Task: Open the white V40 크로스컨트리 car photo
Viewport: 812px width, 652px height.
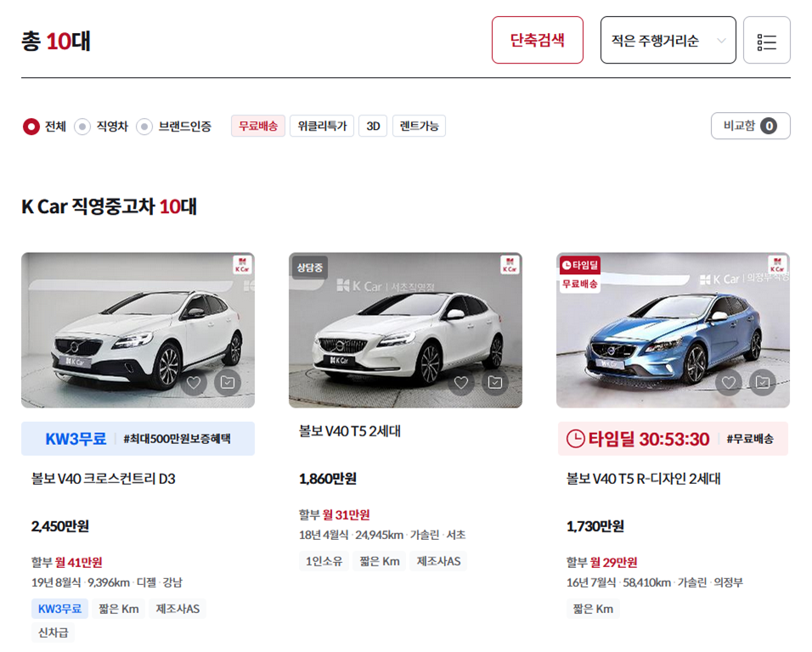Action: click(x=138, y=330)
